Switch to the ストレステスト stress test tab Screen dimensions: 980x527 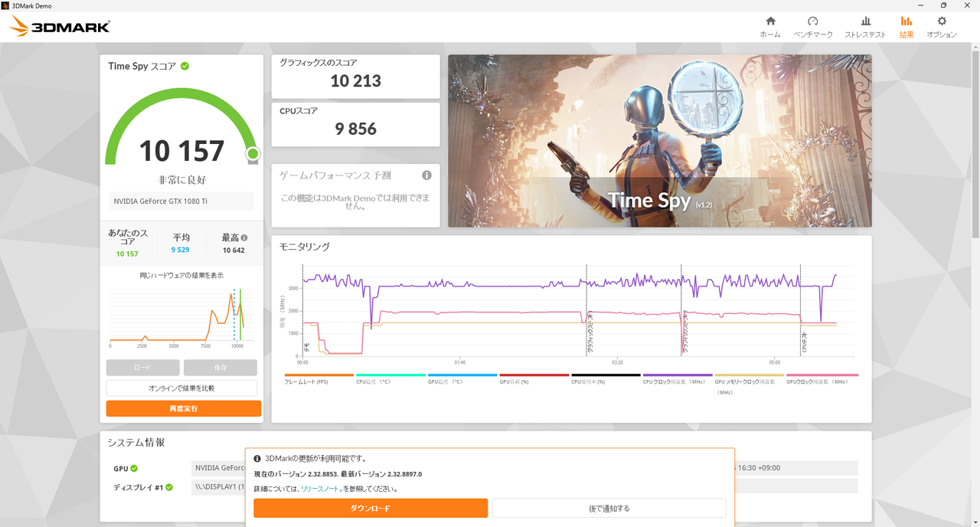point(865,27)
